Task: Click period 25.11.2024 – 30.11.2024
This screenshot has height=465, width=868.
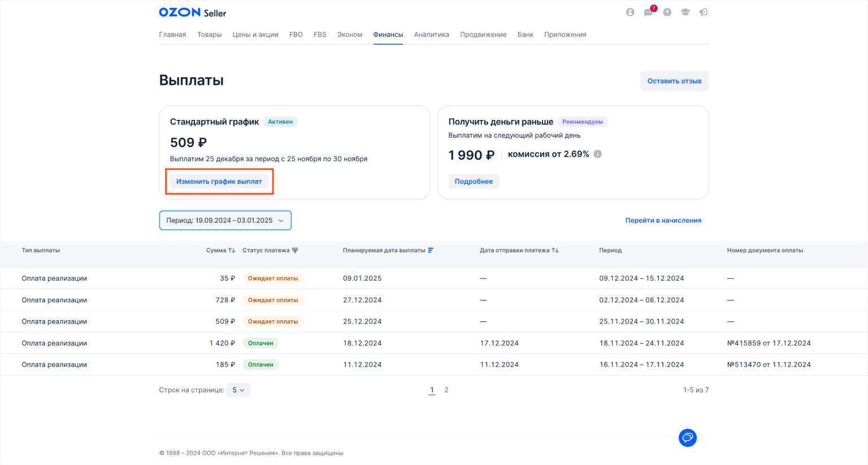Action: 641,321
